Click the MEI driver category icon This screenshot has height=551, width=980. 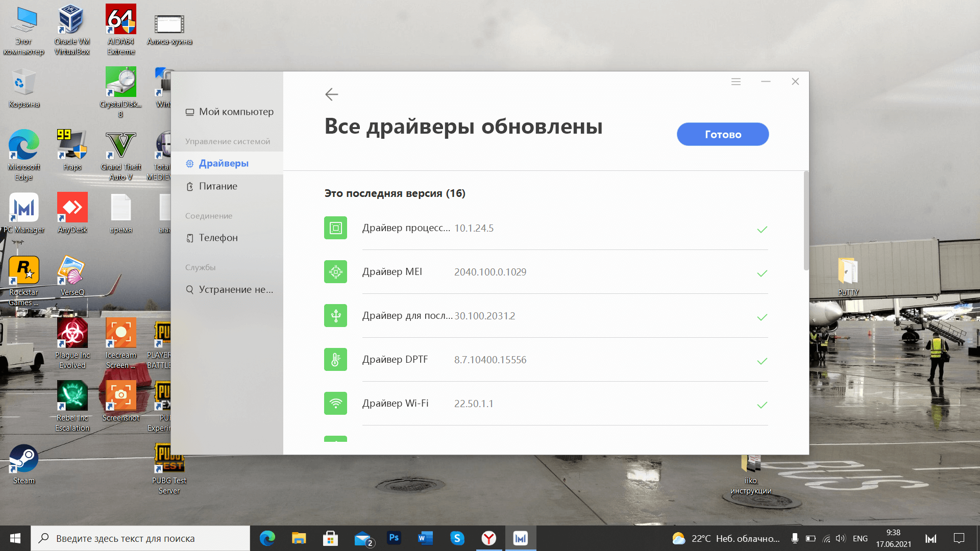tap(335, 272)
